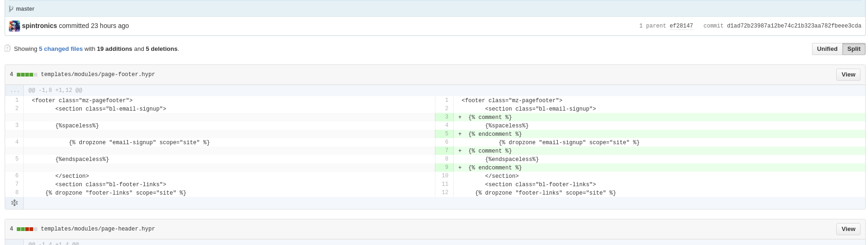Select Split diff view
Viewport: 868px width, 245px height.
854,49
